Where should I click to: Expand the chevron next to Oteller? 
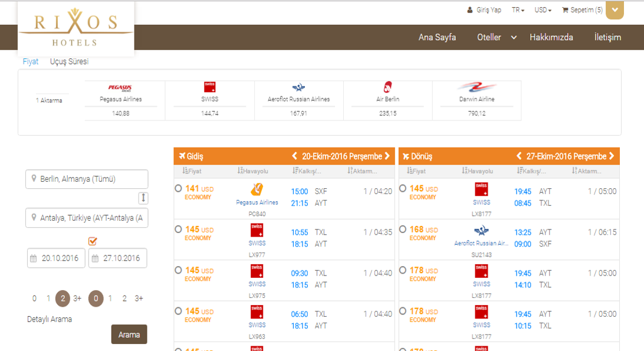[x=514, y=37]
